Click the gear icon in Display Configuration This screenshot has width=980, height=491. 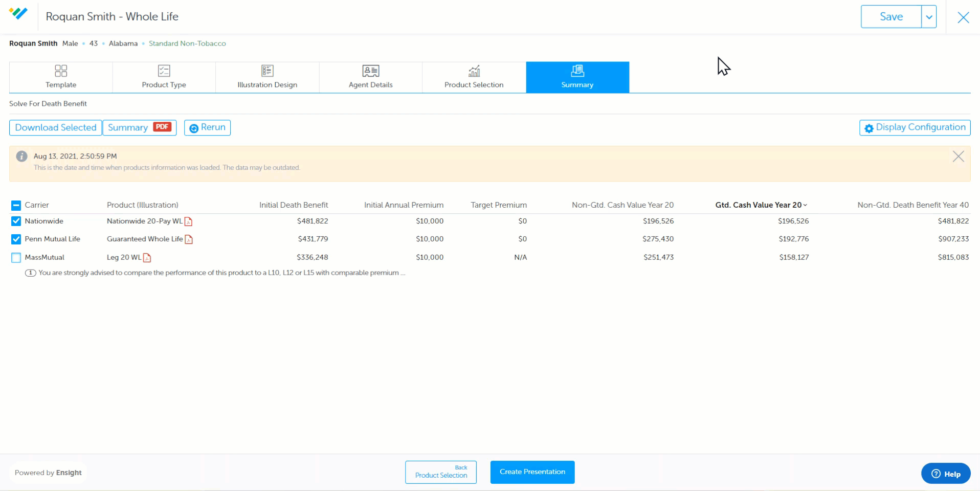[868, 128]
